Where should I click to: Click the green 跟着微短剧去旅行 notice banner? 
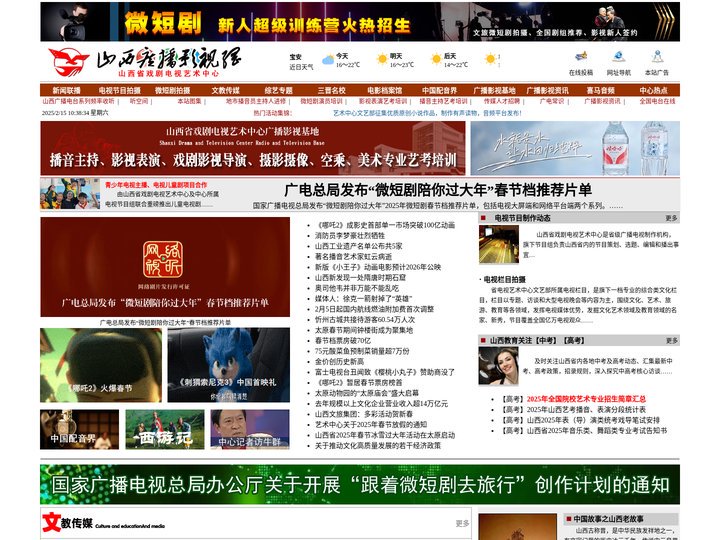pos(360,484)
